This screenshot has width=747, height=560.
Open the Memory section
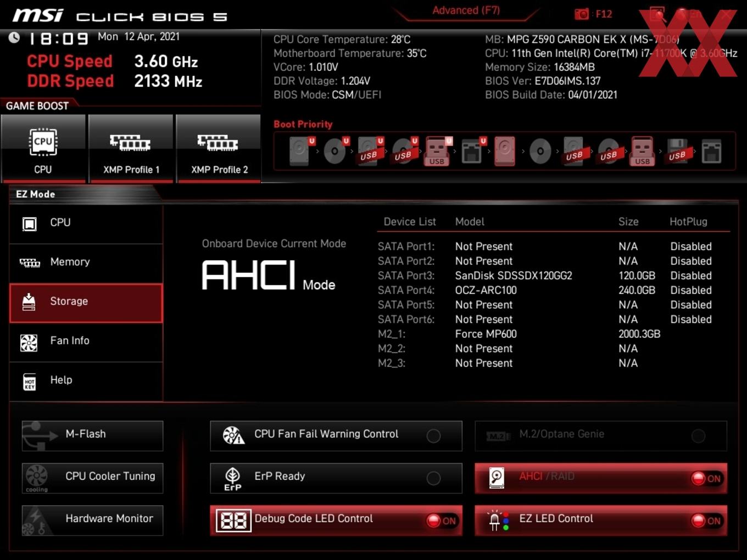[x=86, y=263]
